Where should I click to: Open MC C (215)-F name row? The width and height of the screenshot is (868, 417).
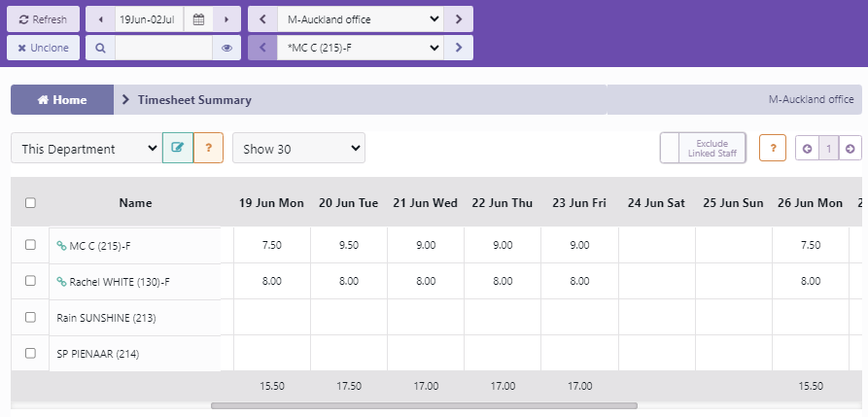point(135,245)
